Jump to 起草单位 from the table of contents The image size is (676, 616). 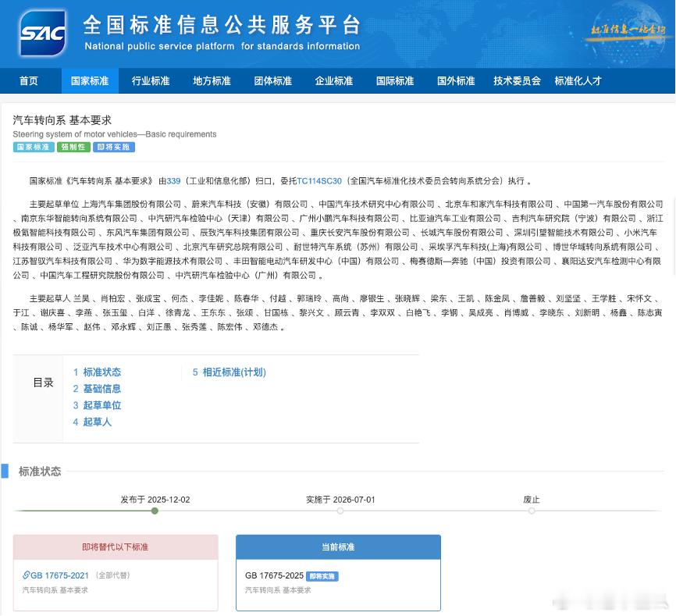tap(104, 405)
